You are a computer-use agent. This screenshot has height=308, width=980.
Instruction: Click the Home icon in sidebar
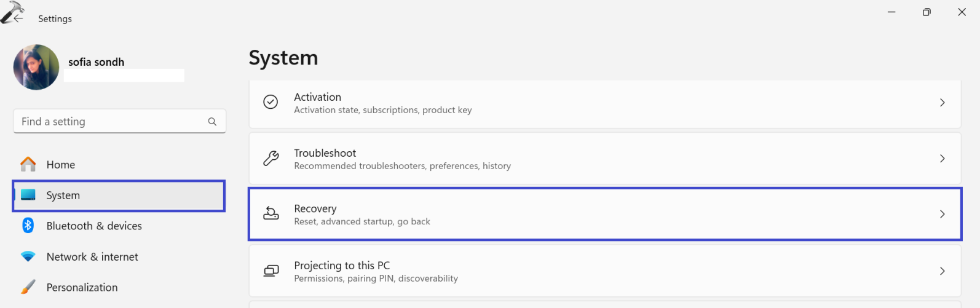coord(28,164)
